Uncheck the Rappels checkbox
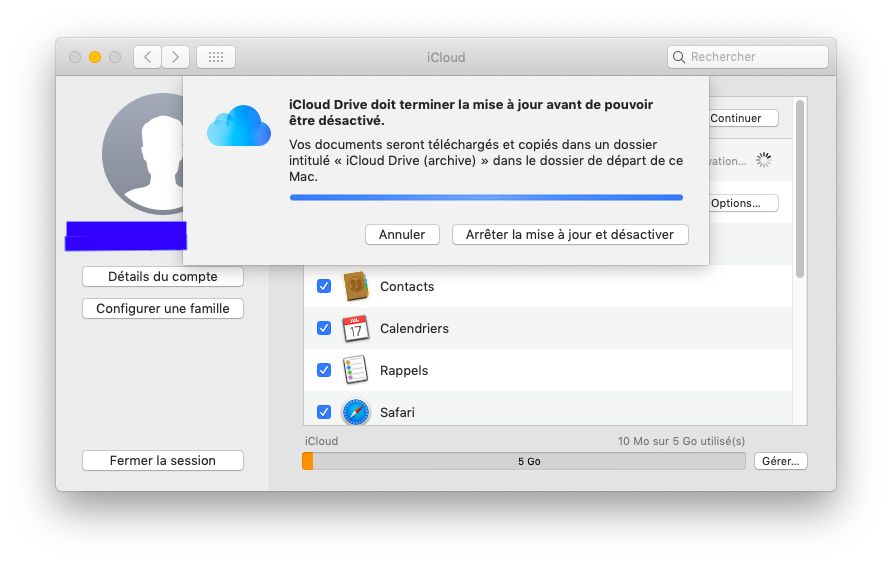892x565 pixels. tap(324, 370)
